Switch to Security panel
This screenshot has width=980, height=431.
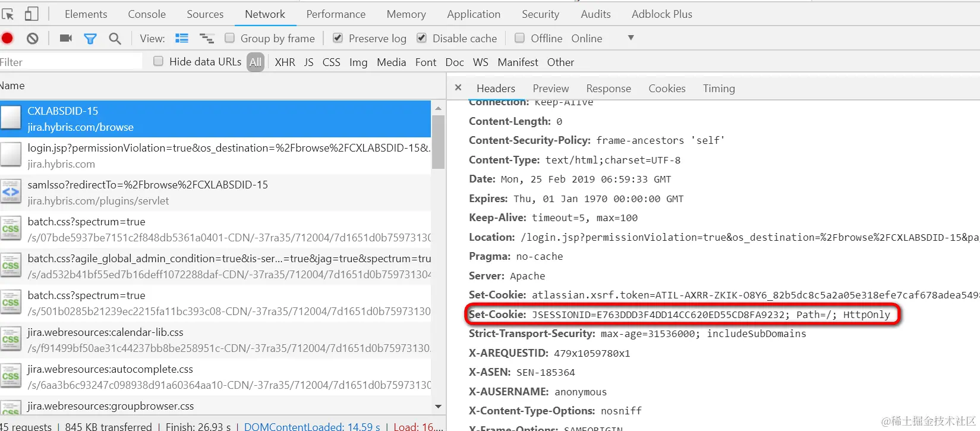(x=540, y=14)
